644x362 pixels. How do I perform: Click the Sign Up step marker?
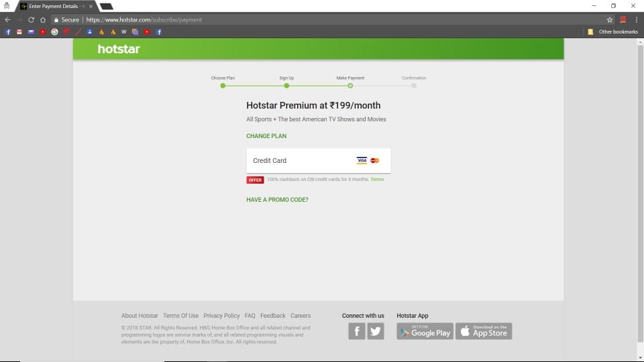(x=286, y=86)
